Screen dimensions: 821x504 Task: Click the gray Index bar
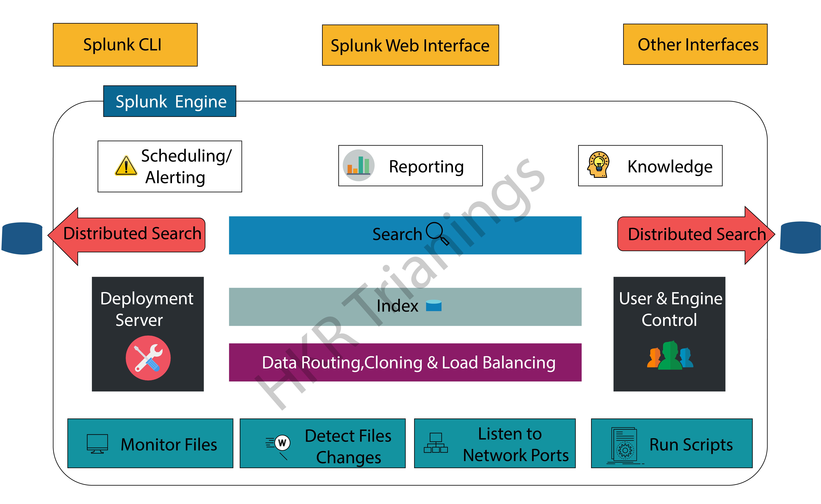(x=405, y=307)
